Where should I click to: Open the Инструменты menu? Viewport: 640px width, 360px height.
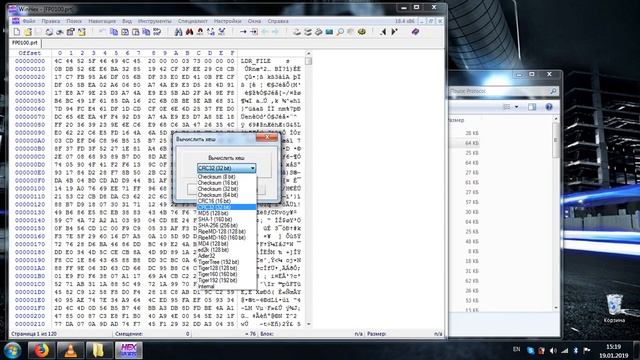click(x=155, y=21)
